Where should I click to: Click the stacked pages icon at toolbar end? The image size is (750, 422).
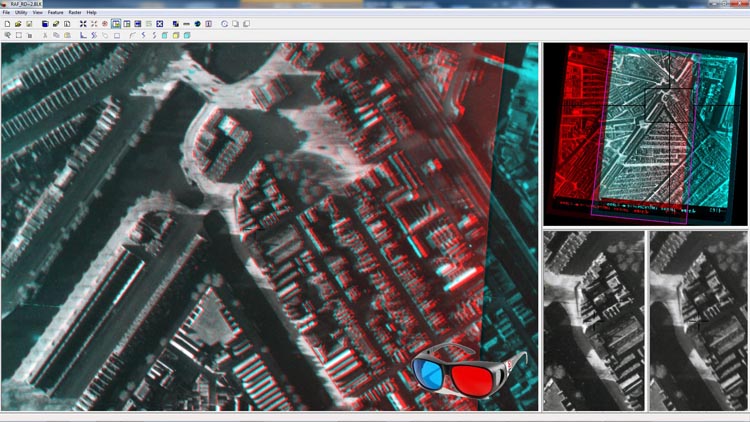[x=246, y=24]
